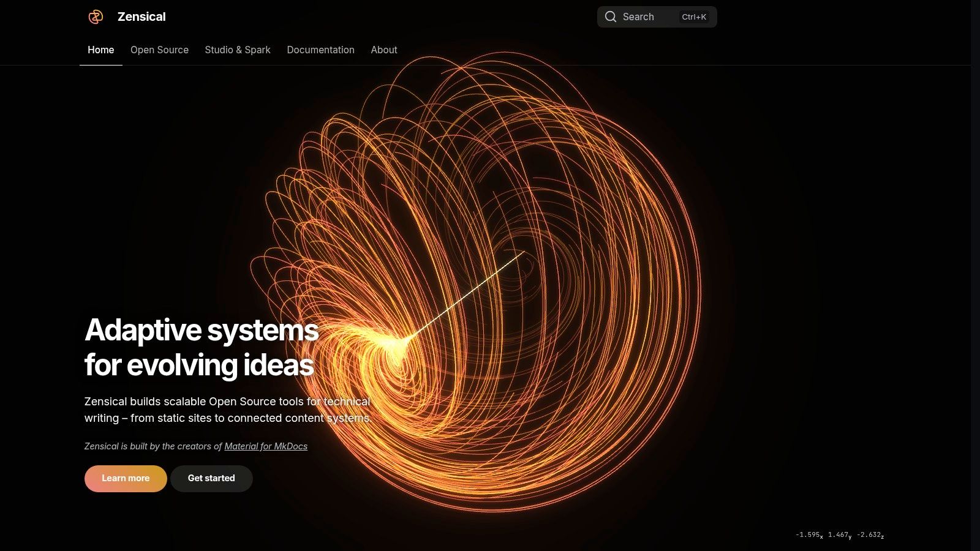
Task: Click the Zensical logo icon
Action: point(96,17)
